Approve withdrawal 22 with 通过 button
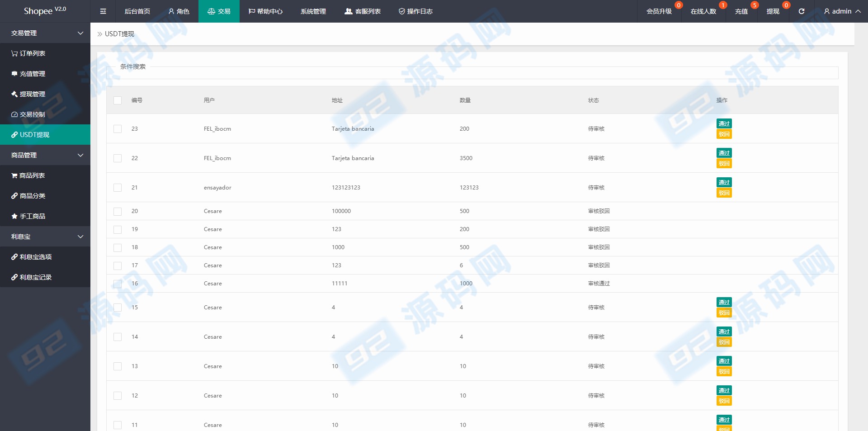This screenshot has height=431, width=868. (x=724, y=153)
